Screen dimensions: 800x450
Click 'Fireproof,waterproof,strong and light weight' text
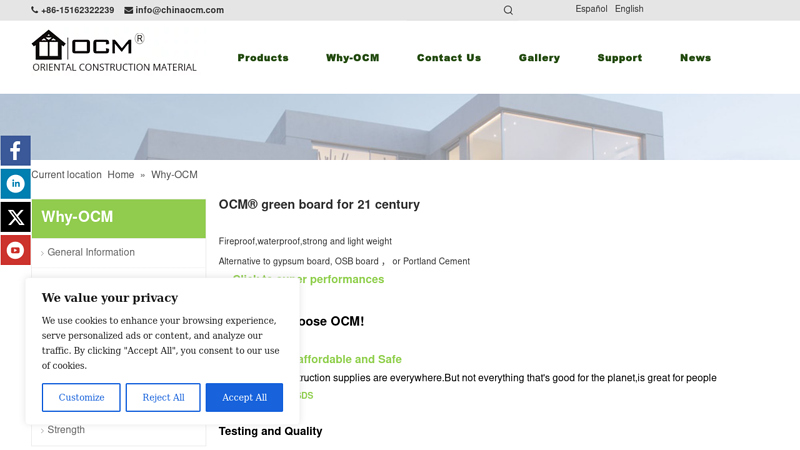(305, 241)
